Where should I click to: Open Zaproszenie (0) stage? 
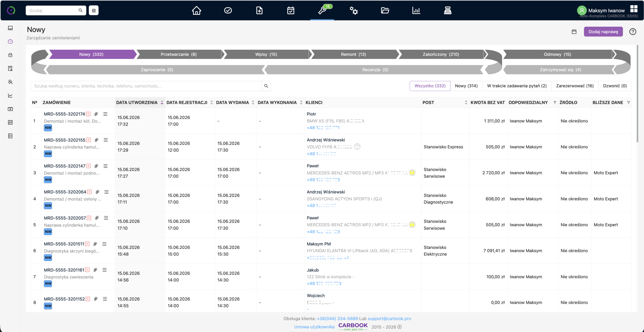coord(157,70)
